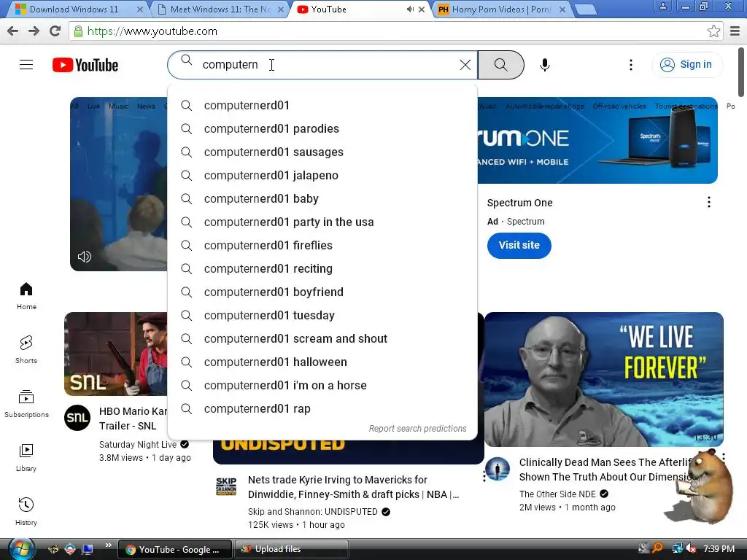Choose suggestion computernerd01 boyfriend
The width and height of the screenshot is (747, 560).
322,292
